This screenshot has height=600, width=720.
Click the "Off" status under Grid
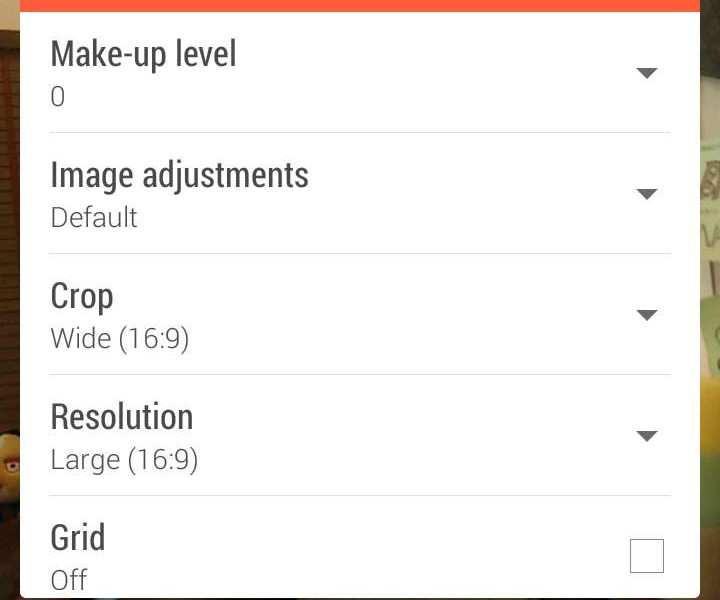tap(69, 580)
